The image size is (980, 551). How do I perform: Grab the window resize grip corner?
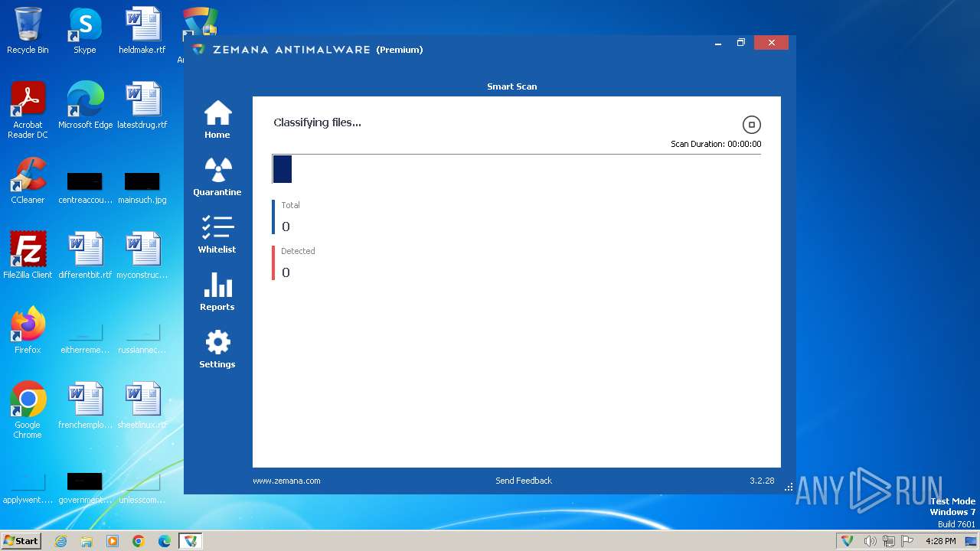point(789,487)
